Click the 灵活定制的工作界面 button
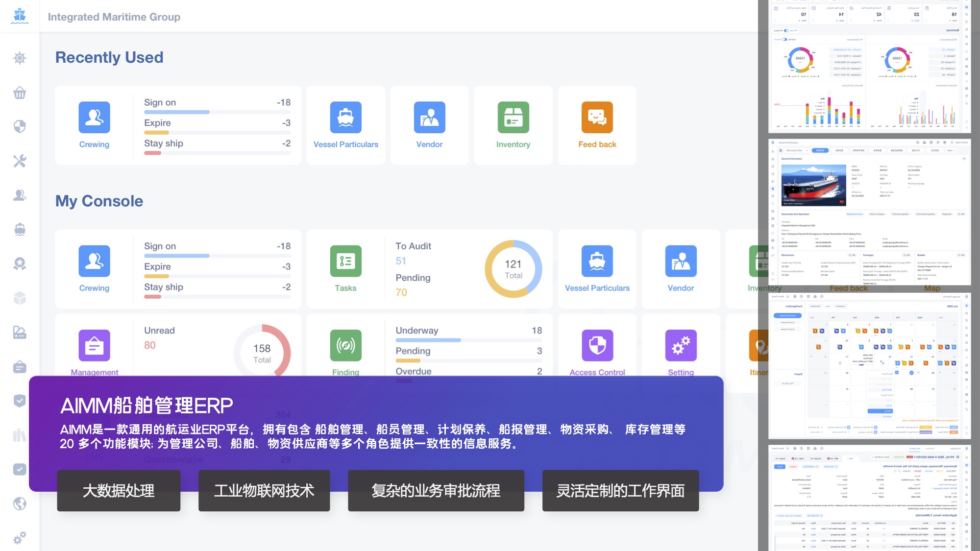Viewport: 980px width, 551px height. [x=621, y=491]
